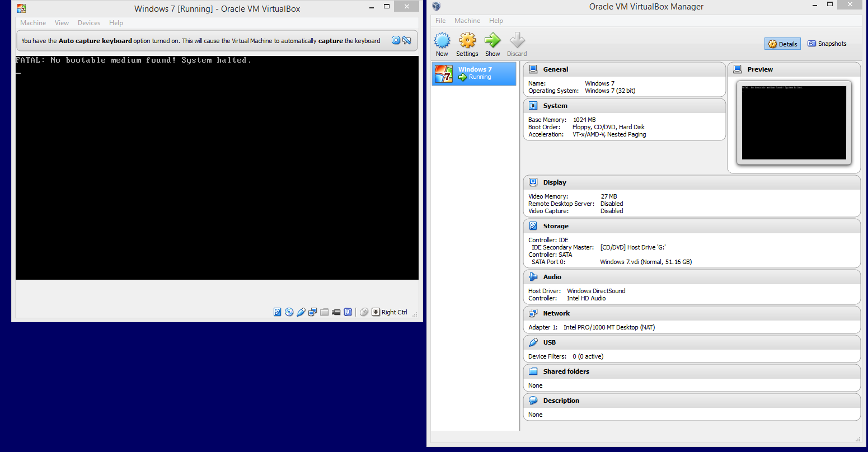Click the Display section screen icon
This screenshot has width=868, height=452.
click(533, 182)
